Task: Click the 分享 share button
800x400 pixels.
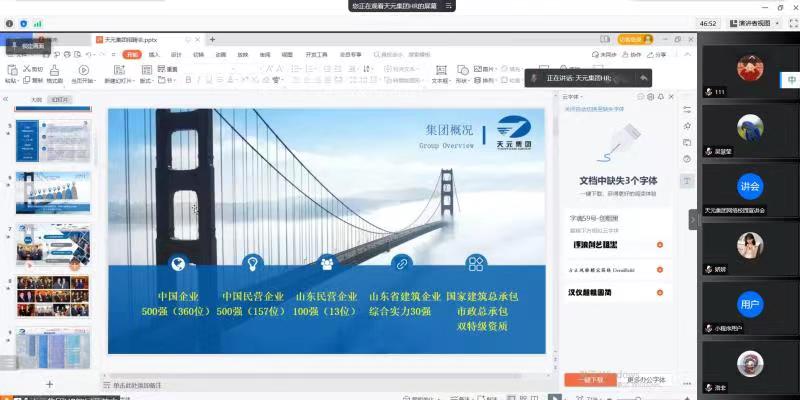Action: [657, 55]
